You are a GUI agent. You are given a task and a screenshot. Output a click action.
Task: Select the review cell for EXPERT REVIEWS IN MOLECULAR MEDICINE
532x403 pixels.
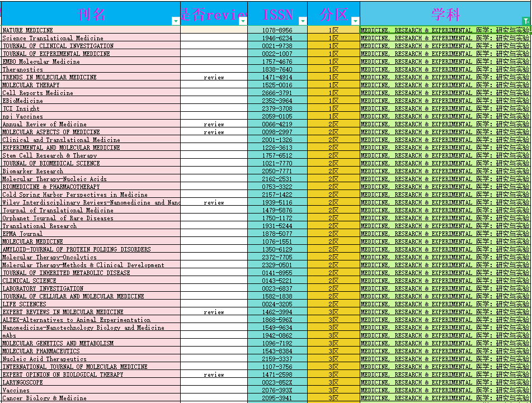tap(214, 312)
